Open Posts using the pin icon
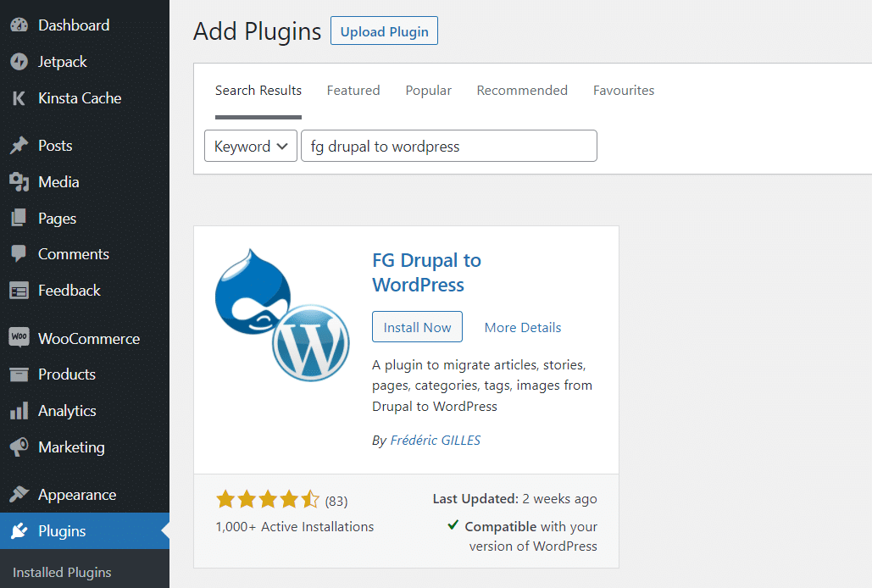 tap(19, 145)
